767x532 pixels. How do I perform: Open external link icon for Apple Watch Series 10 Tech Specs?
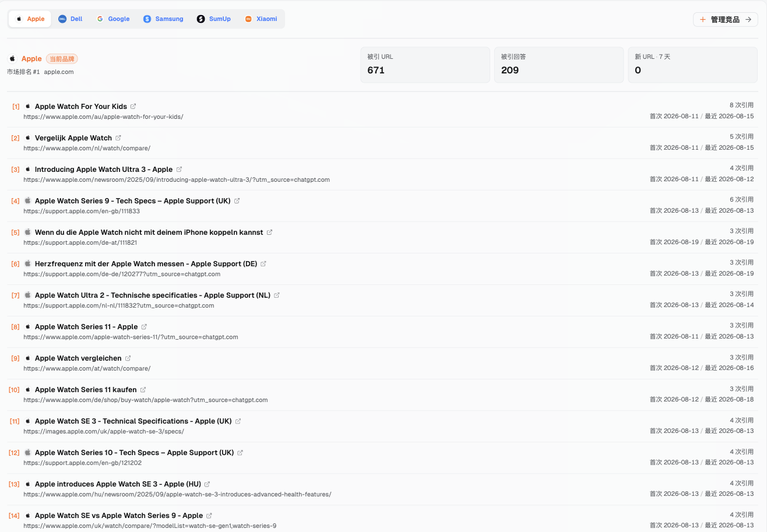tap(240, 452)
